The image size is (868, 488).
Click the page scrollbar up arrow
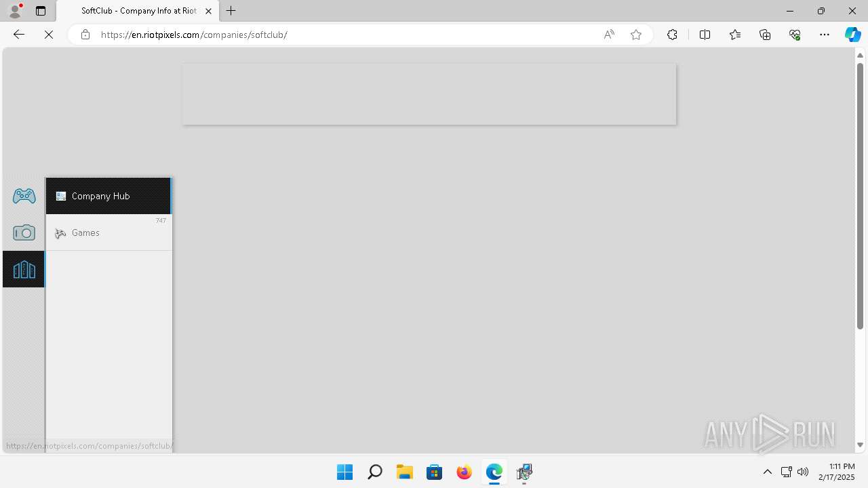tap(860, 56)
